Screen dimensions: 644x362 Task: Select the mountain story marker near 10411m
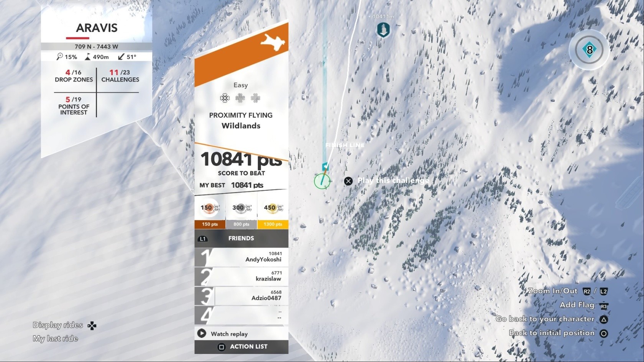pyautogui.click(x=383, y=29)
